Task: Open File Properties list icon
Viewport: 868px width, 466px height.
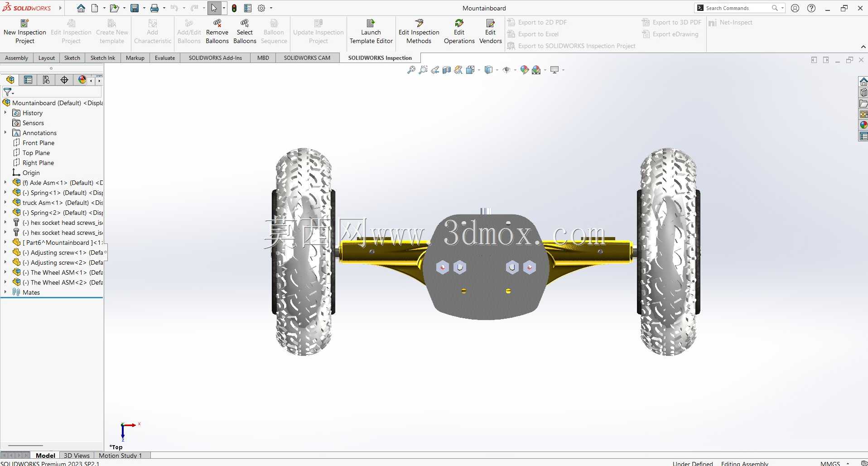Action: pyautogui.click(x=248, y=8)
